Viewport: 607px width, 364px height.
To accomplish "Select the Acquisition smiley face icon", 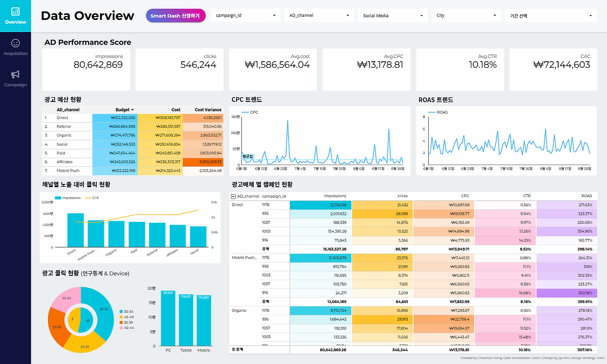I will pos(15,43).
